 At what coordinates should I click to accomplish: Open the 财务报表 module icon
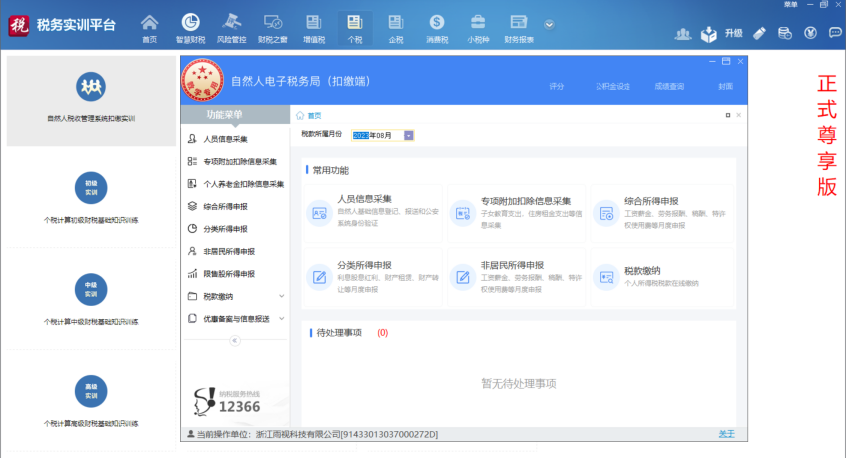click(x=518, y=22)
